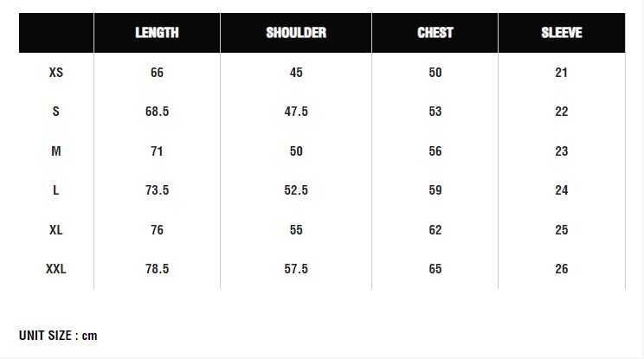Select the XL size row label

(x=56, y=230)
